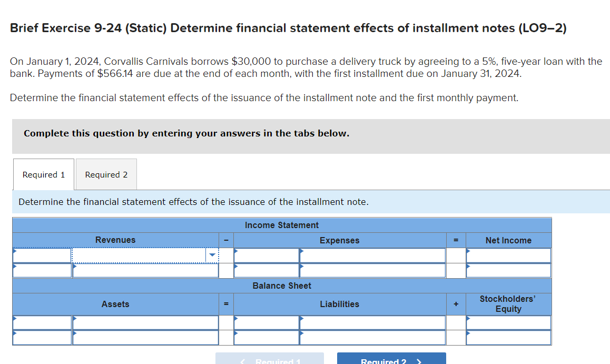Screen dimensions: 610x364
Task: Click the triangle marker in the Liabilities account cell
Action: [302, 318]
